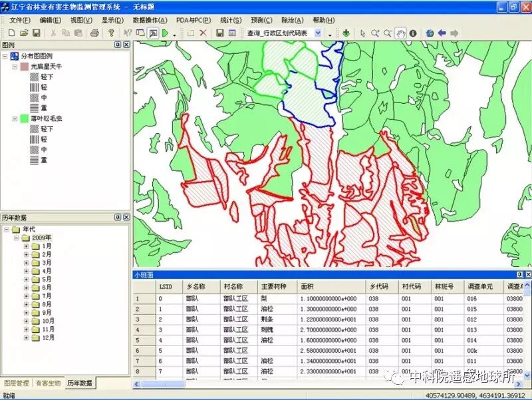Click the full extent globe icon
Viewport: 532px width, 400px height.
point(430,33)
